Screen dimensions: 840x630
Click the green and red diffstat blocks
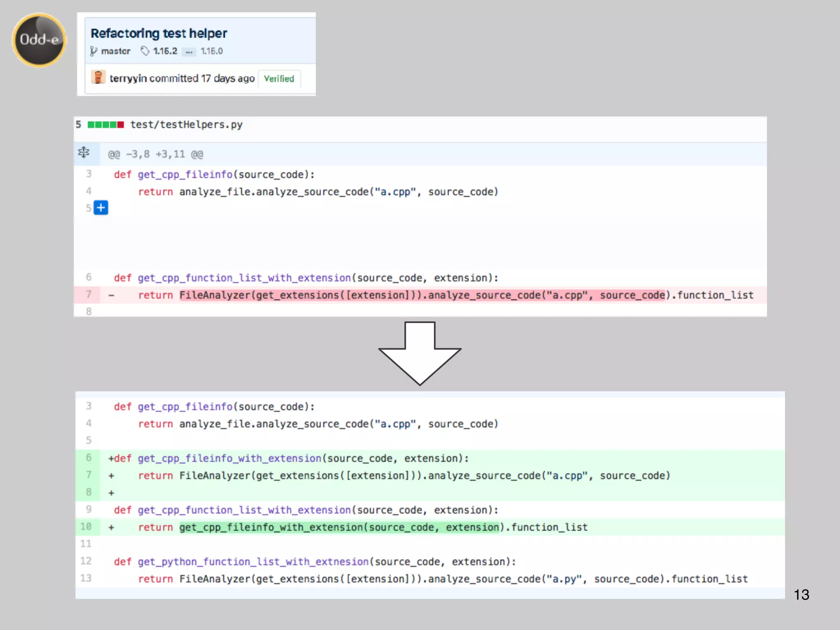click(x=105, y=125)
